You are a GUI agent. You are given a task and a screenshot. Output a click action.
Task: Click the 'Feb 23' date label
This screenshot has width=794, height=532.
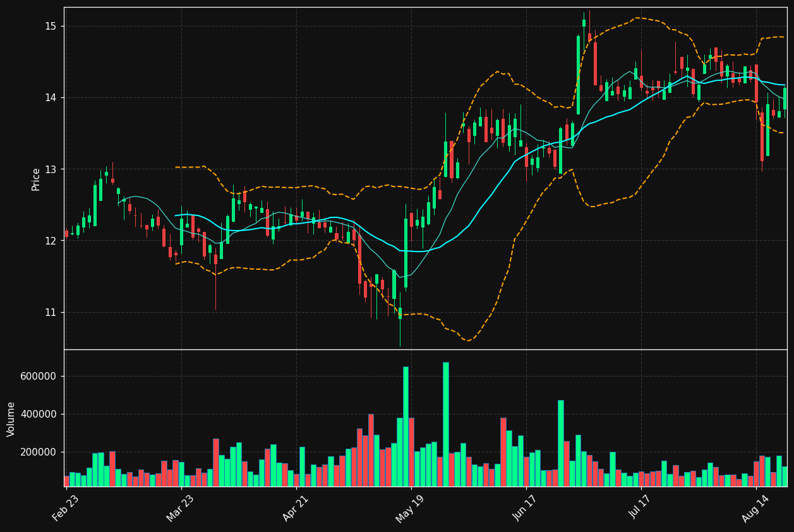tap(66, 508)
